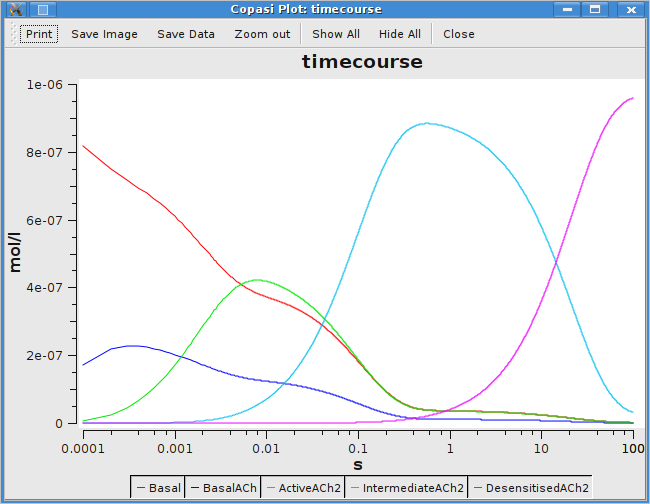Hide all curves
This screenshot has width=650, height=504.
[400, 34]
